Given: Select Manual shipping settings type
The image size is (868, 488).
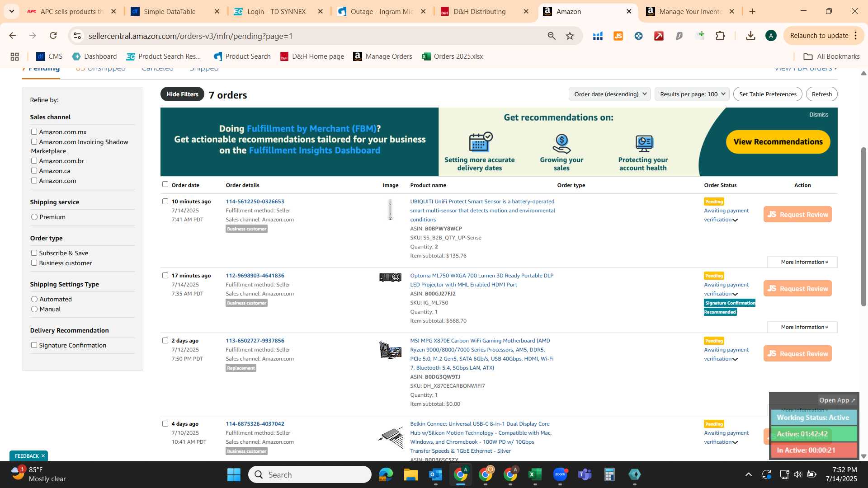Looking at the screenshot, I should tap(34, 309).
